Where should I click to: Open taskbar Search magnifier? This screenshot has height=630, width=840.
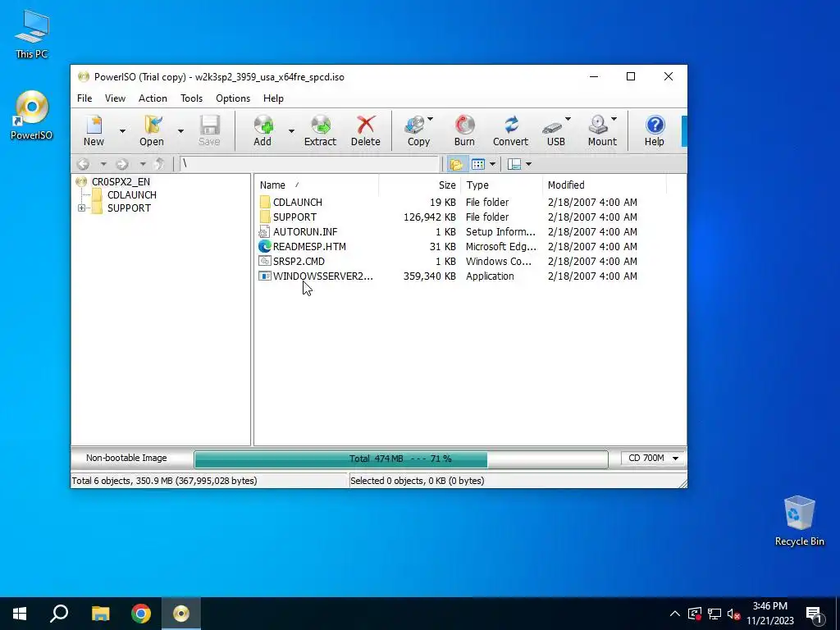(x=59, y=614)
